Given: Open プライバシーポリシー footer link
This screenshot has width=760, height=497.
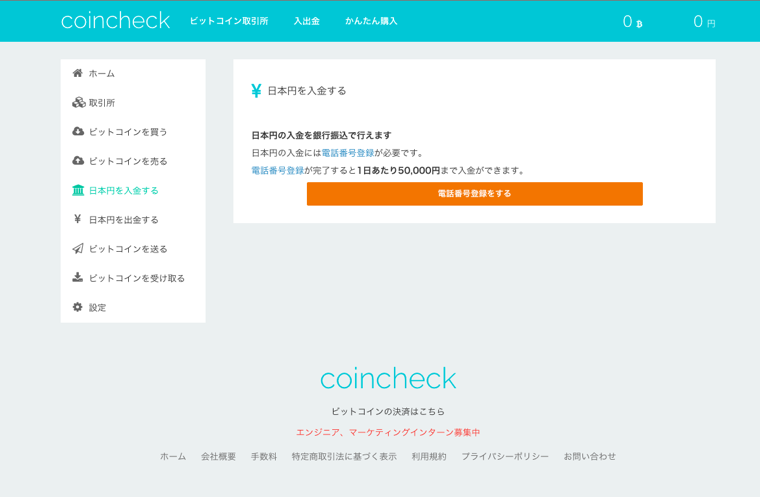Looking at the screenshot, I should click(505, 456).
